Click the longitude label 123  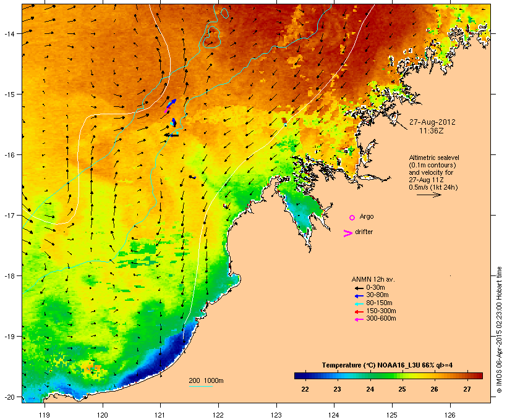276,415
